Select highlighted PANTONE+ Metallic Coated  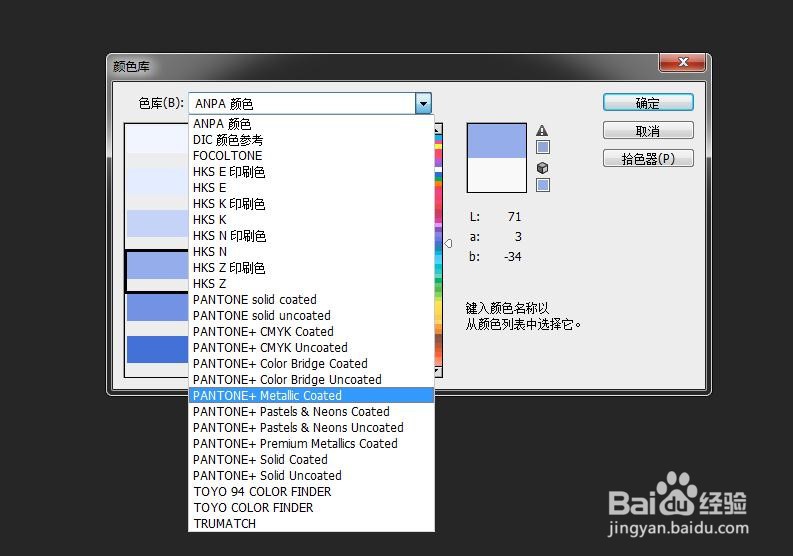pos(311,396)
